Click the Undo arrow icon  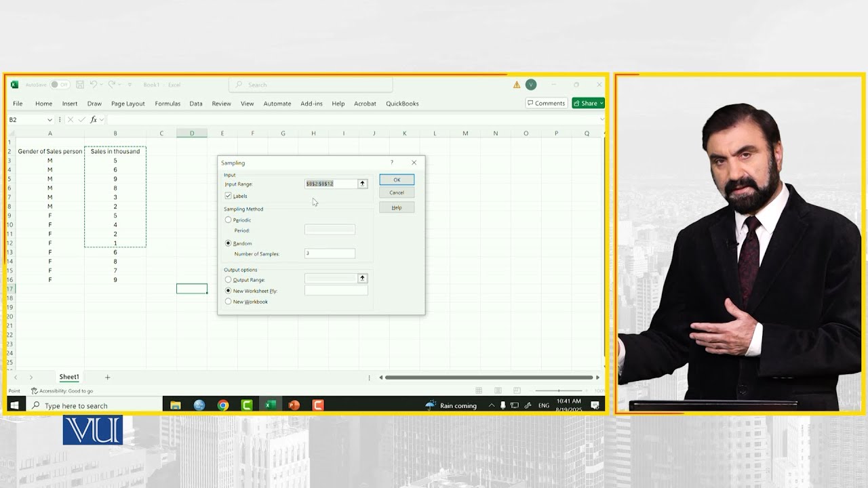click(x=94, y=85)
